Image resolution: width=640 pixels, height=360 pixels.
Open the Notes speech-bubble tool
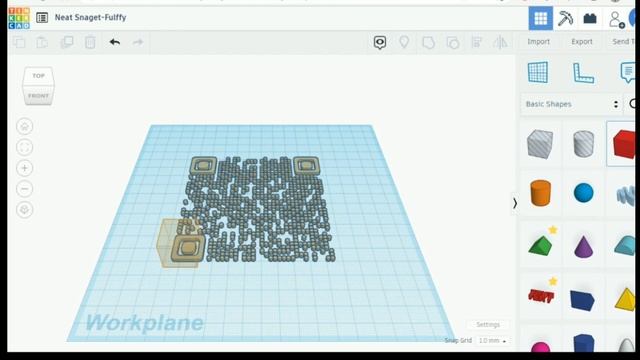tap(627, 73)
